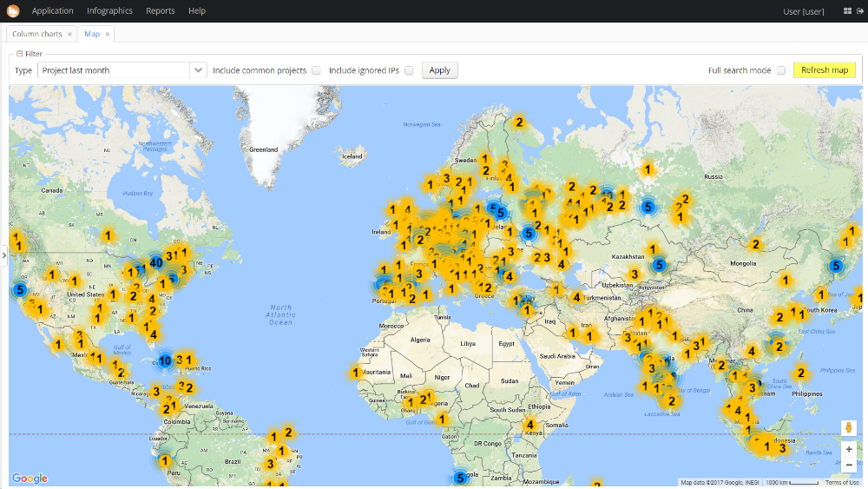This screenshot has height=489, width=868.
Task: Click the Apply button
Action: pos(439,70)
